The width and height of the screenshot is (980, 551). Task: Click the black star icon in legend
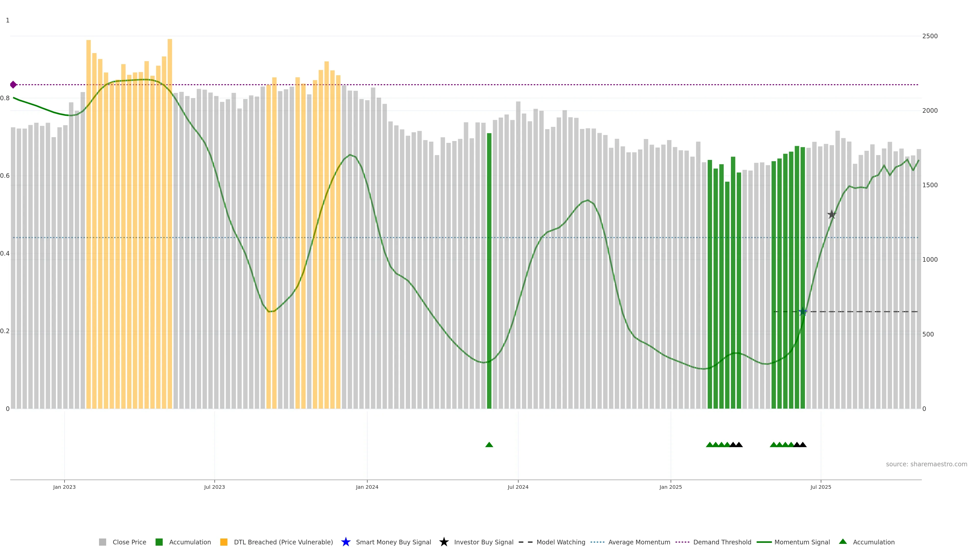(x=444, y=542)
